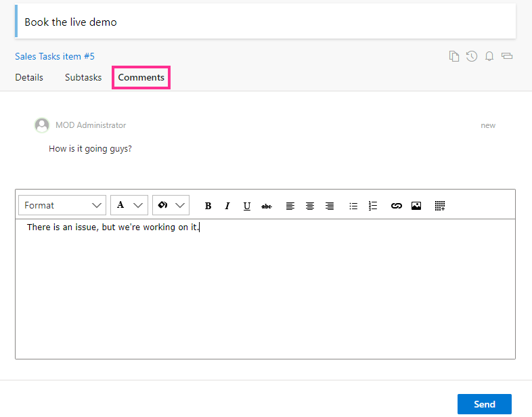
Task: Open the item history clock icon
Action: (472, 56)
